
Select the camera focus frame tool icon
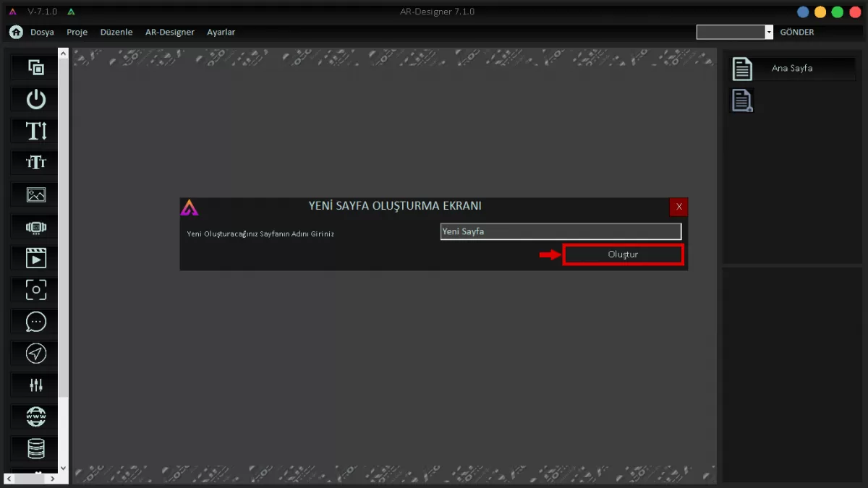pyautogui.click(x=35, y=290)
